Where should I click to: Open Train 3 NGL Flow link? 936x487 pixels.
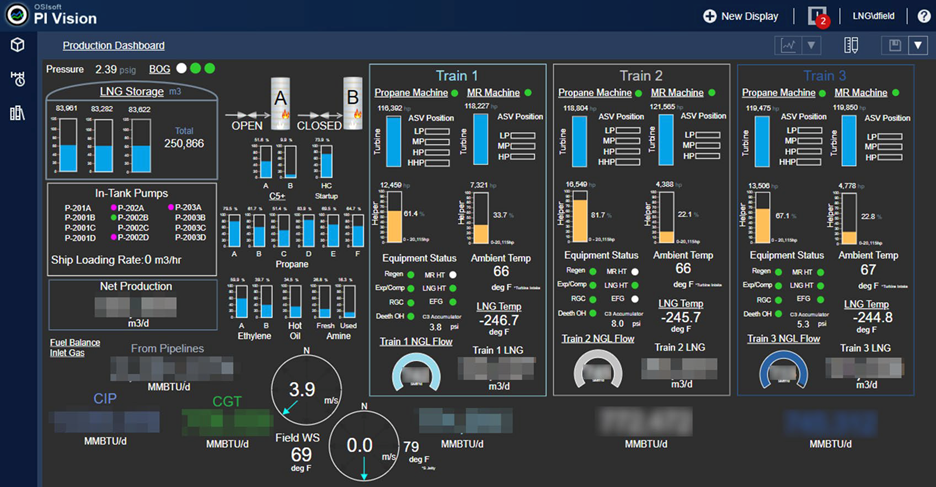pos(784,338)
